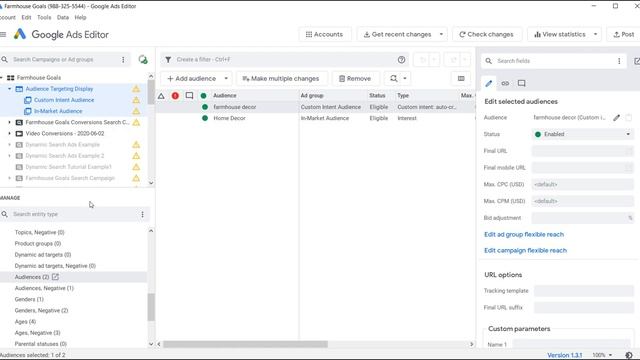Switch to the pencil edit tab
The width and height of the screenshot is (640, 360).
pyautogui.click(x=489, y=84)
